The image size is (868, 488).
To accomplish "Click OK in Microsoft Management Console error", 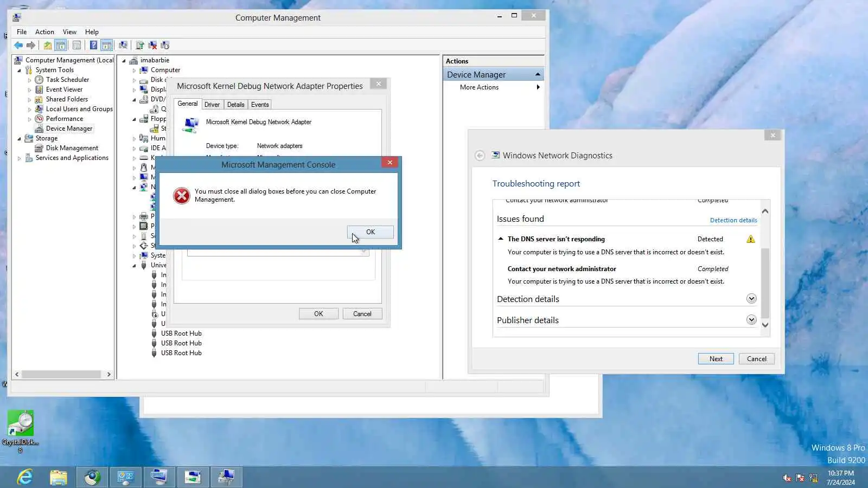I will pos(371,232).
